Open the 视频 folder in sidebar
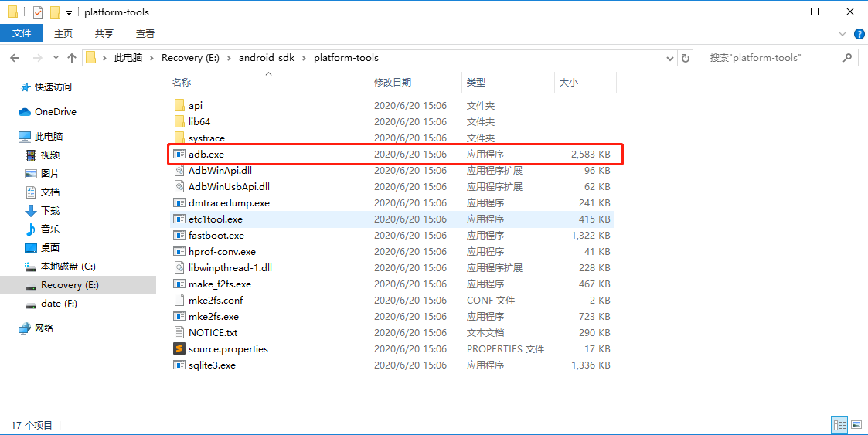Viewport: 868px width, 435px height. pyautogui.click(x=49, y=155)
